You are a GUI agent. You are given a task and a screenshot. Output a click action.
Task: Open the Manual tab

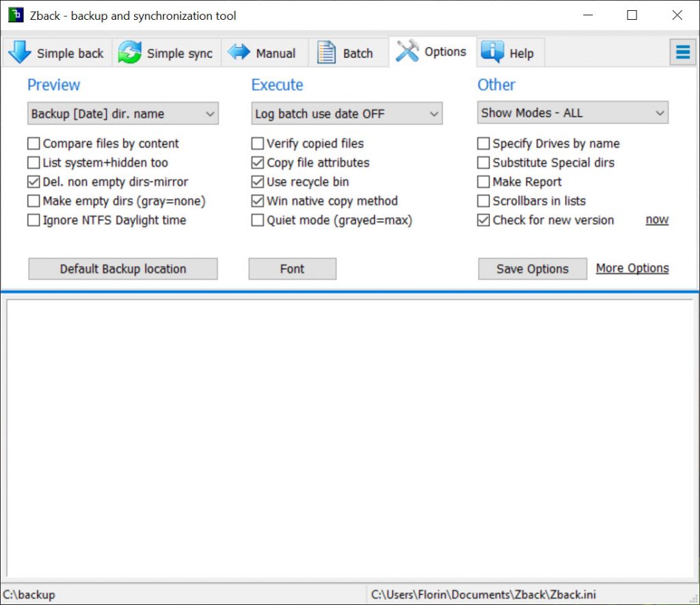265,53
